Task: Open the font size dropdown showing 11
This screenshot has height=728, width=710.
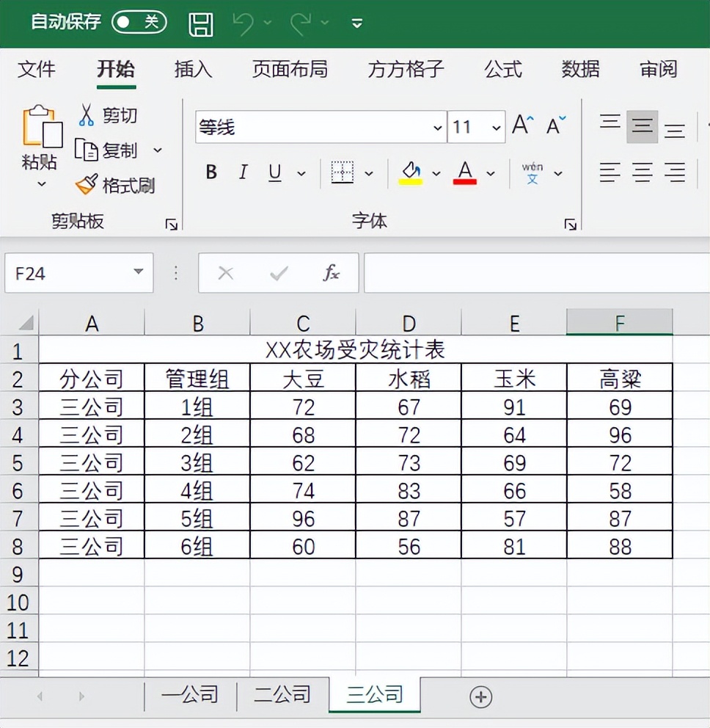Action: [x=497, y=126]
